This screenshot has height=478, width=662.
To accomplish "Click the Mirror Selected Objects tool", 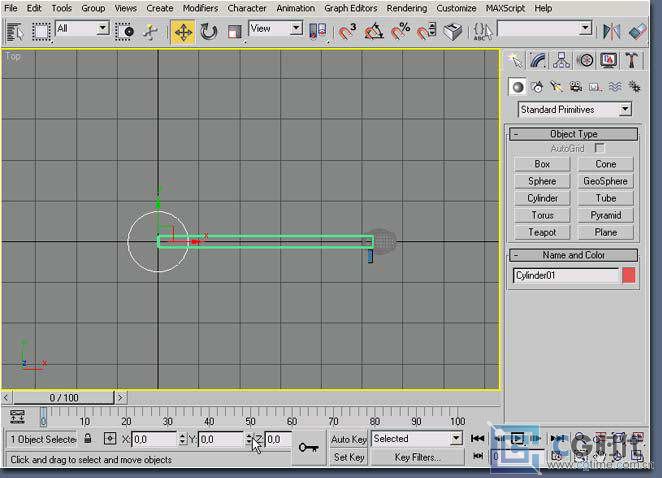I will [x=611, y=32].
